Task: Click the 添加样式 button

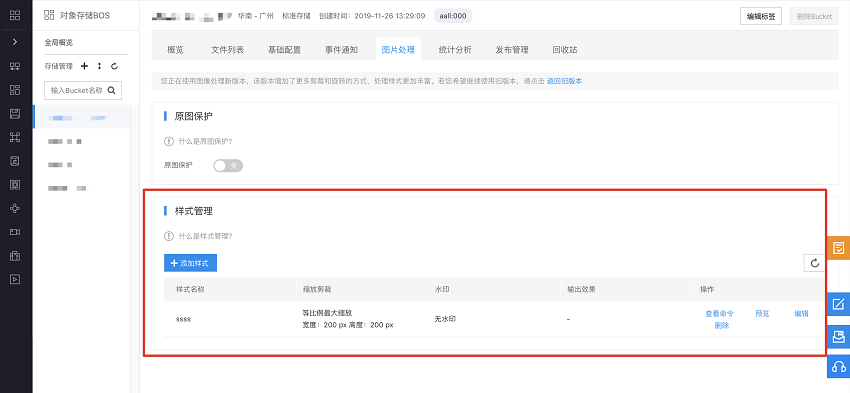Action: tap(190, 263)
